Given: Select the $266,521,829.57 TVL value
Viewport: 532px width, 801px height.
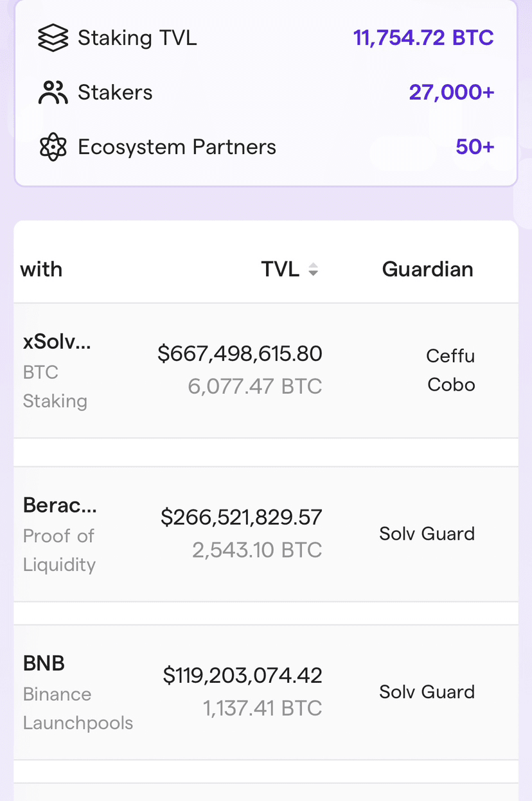Looking at the screenshot, I should (242, 517).
